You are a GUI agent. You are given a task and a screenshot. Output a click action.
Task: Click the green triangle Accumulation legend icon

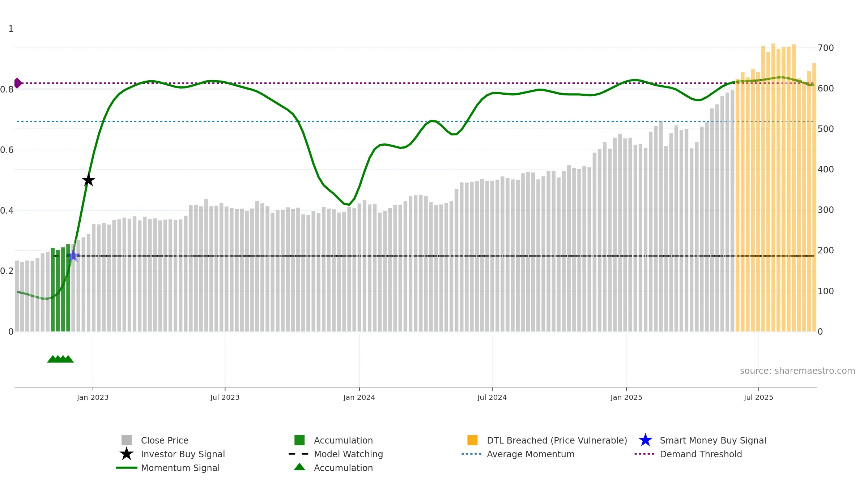point(299,467)
